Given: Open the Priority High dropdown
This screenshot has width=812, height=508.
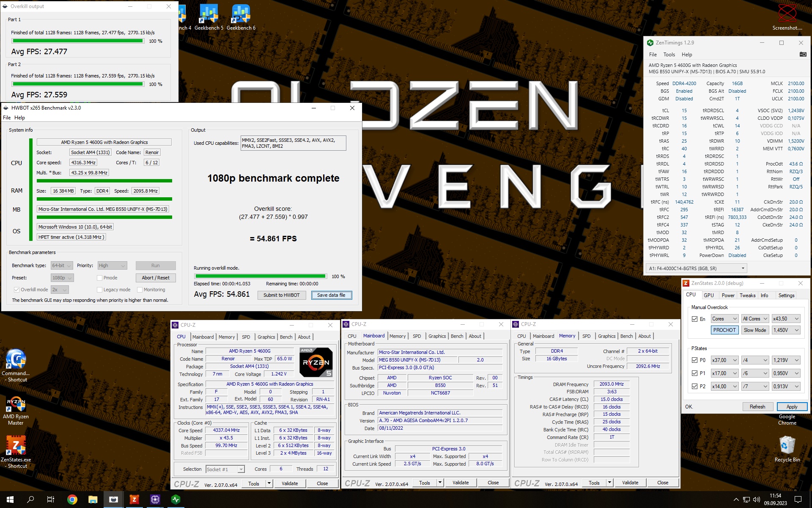Looking at the screenshot, I should (x=112, y=265).
